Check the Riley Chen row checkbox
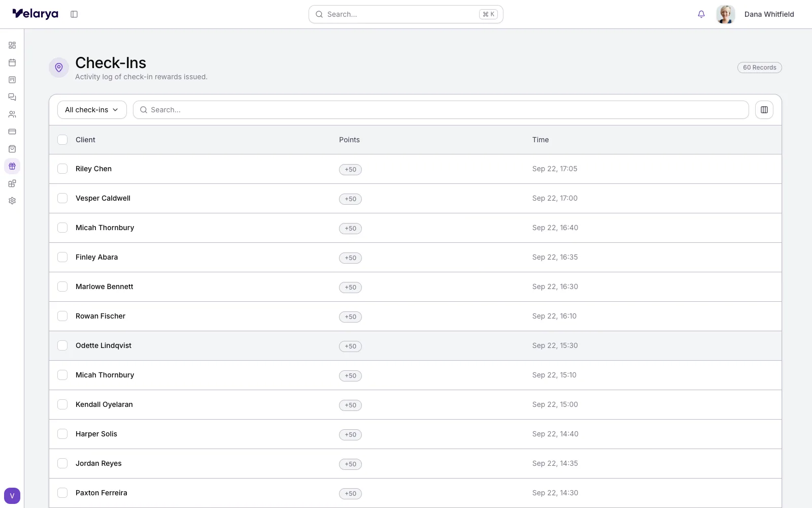This screenshot has height=508, width=812. (62, 169)
